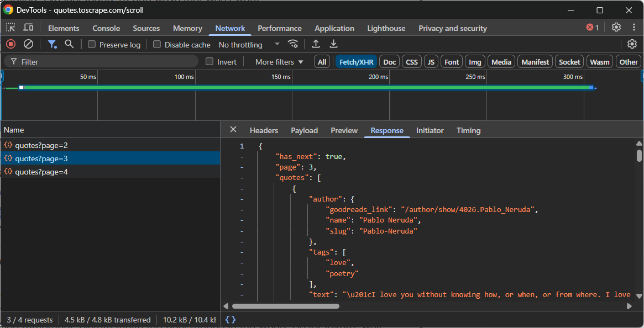The width and height of the screenshot is (644, 328).
Task: Stop recording the network log
Action: 11,44
